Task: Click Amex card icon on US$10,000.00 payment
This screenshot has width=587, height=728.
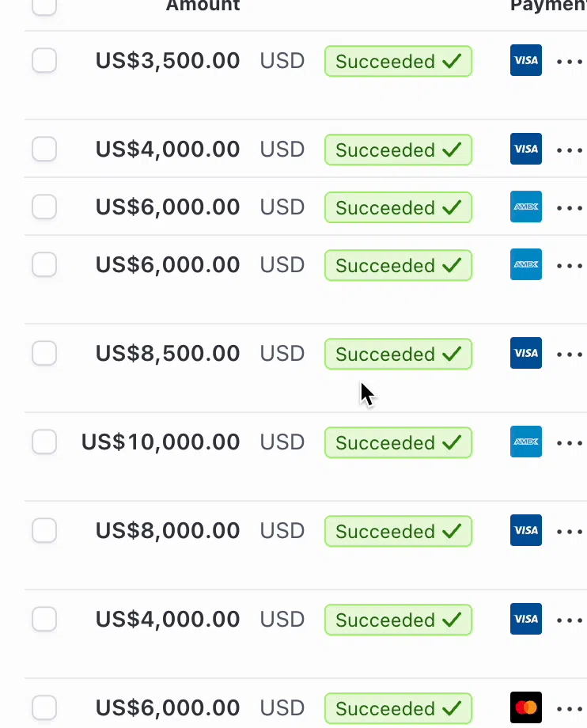Action: pyautogui.click(x=526, y=442)
